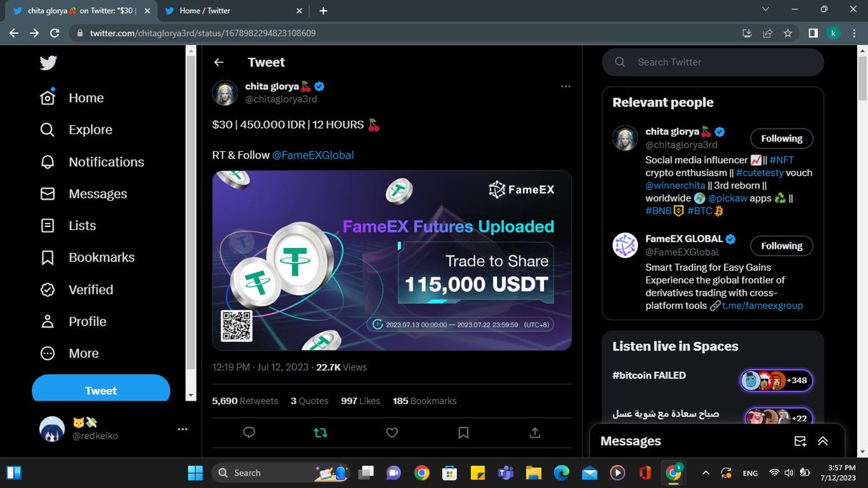Toggle the browser side panel icon
The height and width of the screenshot is (488, 868).
pos(813,33)
